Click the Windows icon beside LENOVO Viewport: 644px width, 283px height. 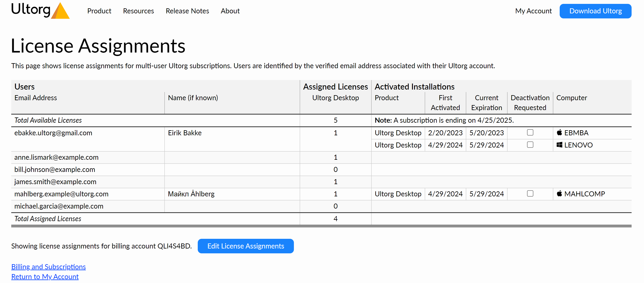[559, 145]
